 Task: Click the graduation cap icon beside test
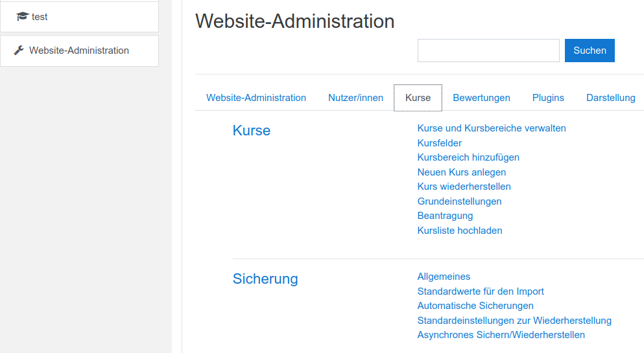tap(23, 17)
